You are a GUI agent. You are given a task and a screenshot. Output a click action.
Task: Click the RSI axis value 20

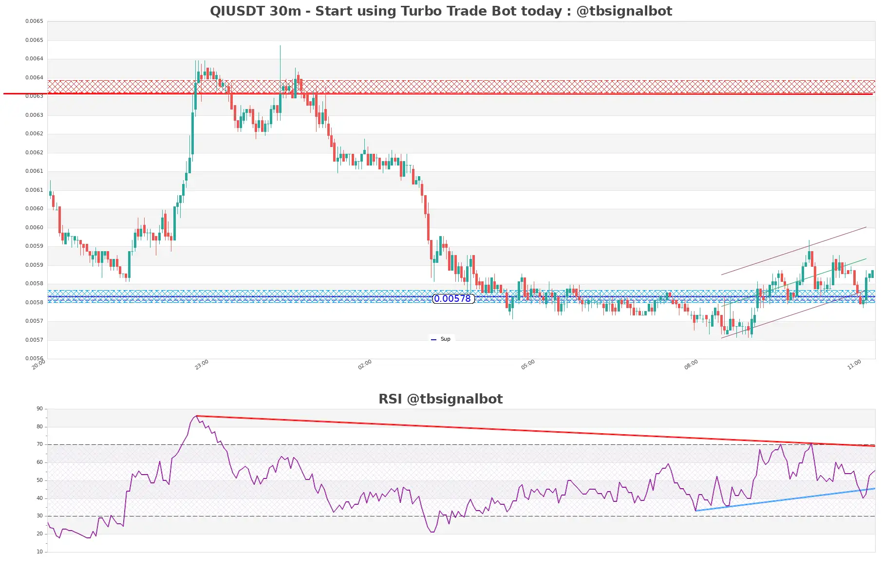(39, 534)
